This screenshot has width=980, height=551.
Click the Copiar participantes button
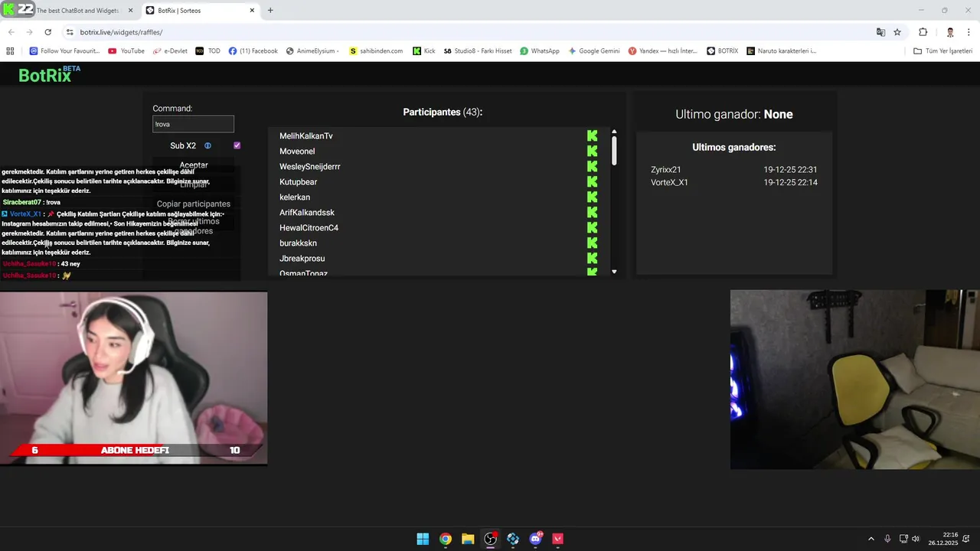pos(193,204)
